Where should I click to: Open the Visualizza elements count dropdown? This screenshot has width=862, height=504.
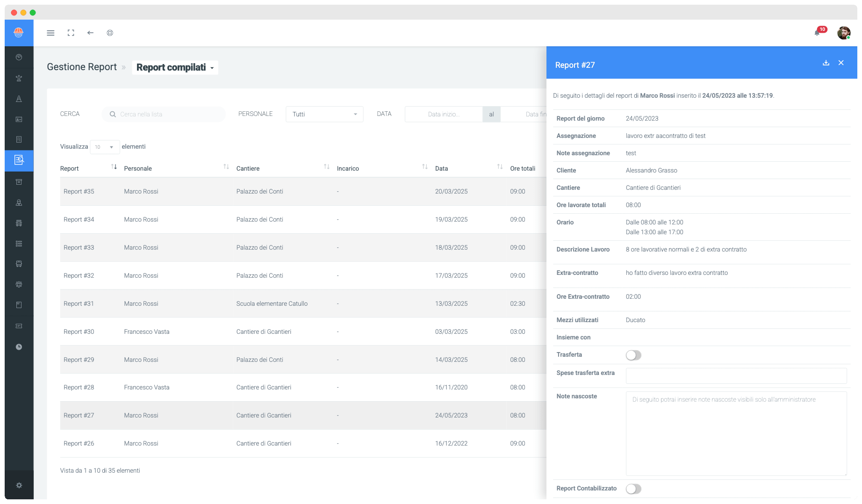point(105,147)
